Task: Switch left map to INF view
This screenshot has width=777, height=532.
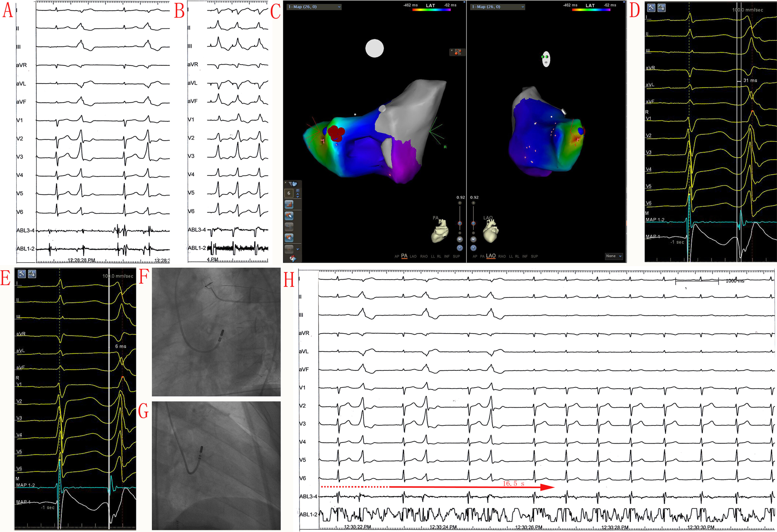Action: [447, 257]
